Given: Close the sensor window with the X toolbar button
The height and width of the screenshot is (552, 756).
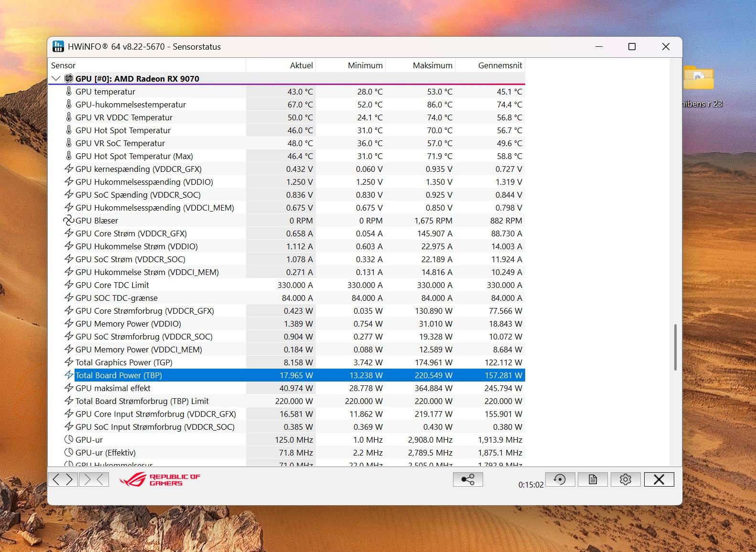Looking at the screenshot, I should pos(659,479).
